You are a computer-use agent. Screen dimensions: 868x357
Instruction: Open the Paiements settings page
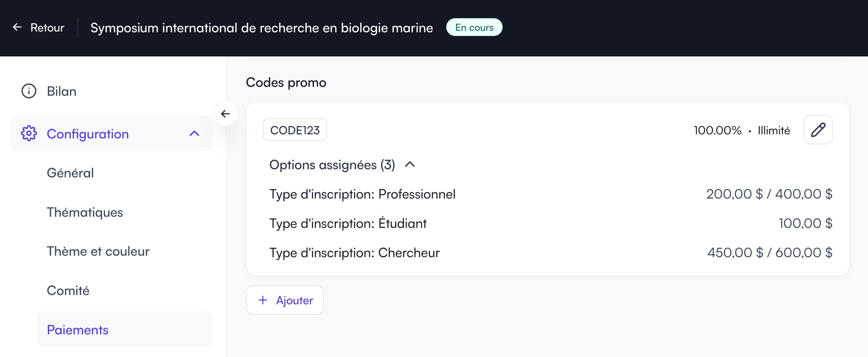78,329
